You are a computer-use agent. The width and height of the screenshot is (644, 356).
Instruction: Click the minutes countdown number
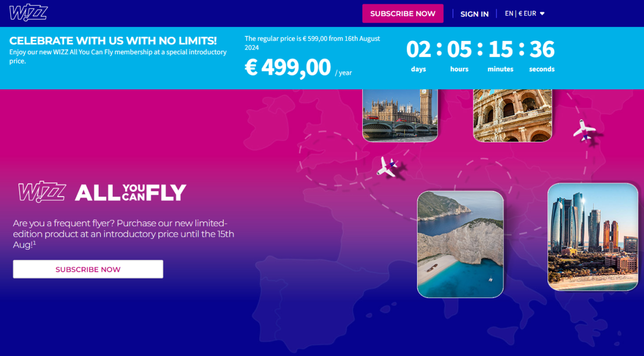click(x=501, y=50)
